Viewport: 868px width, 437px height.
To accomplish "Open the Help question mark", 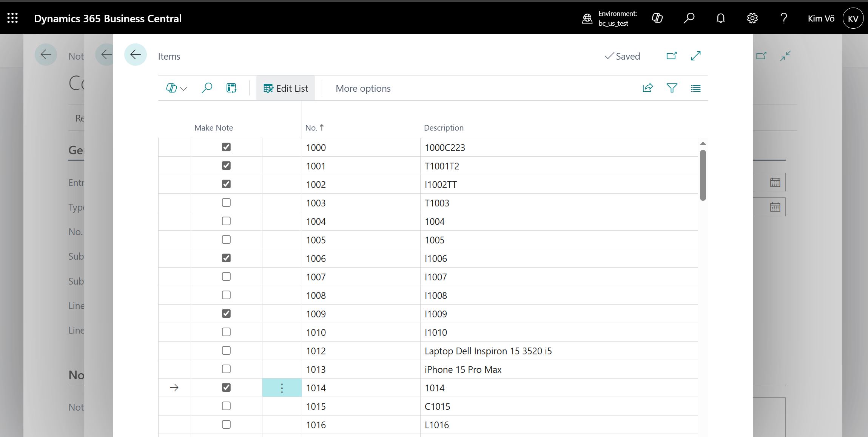I will click(784, 18).
